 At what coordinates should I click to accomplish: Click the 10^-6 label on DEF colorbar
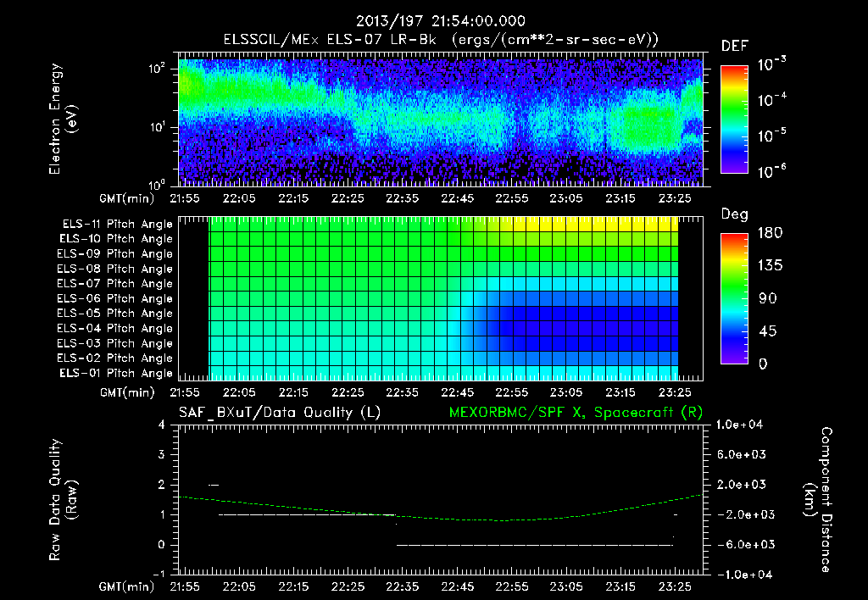(x=771, y=171)
